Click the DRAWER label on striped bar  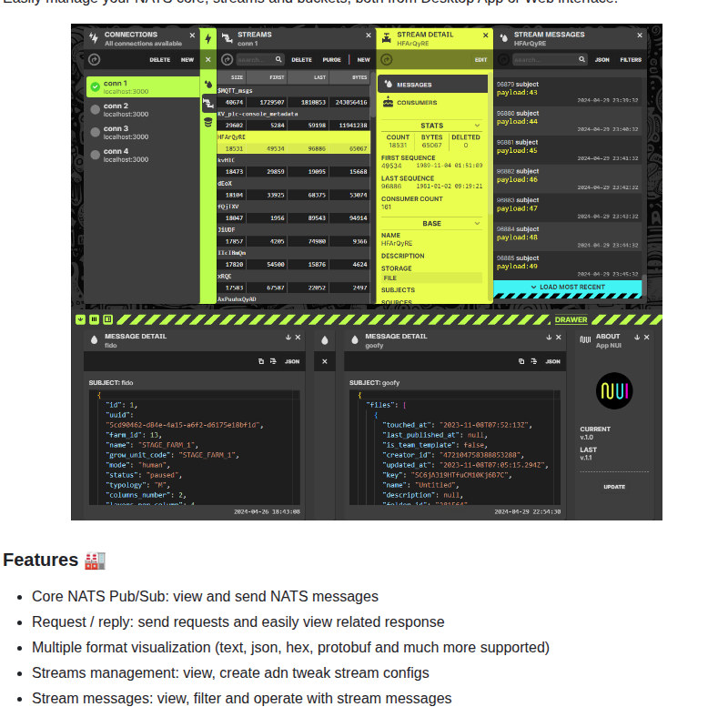[x=571, y=319]
